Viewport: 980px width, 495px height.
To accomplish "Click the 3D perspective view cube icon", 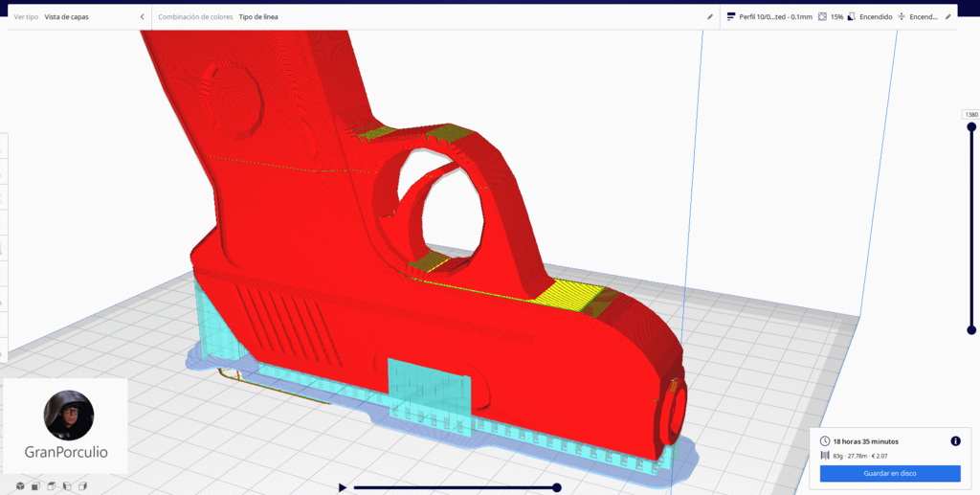I will click(20, 486).
